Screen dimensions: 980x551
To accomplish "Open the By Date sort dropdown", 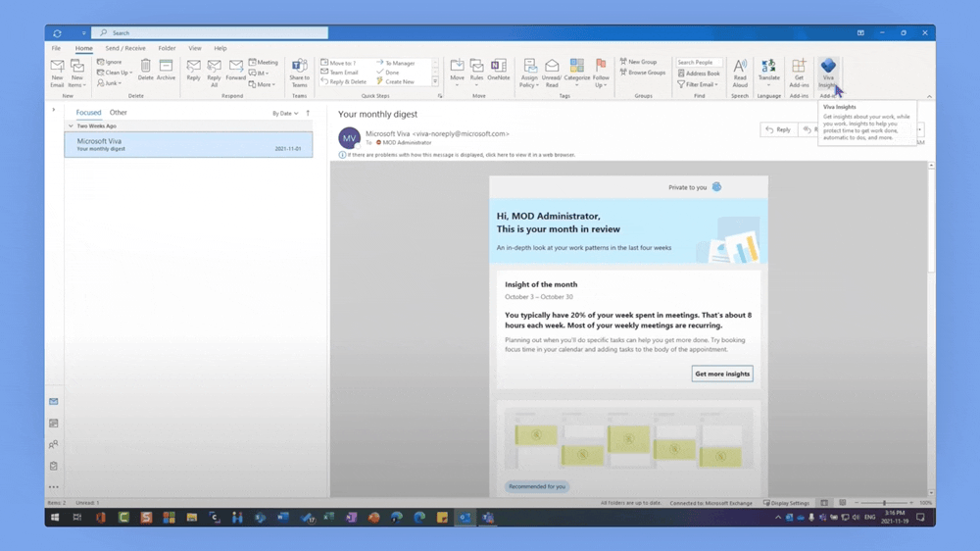I will 285,113.
